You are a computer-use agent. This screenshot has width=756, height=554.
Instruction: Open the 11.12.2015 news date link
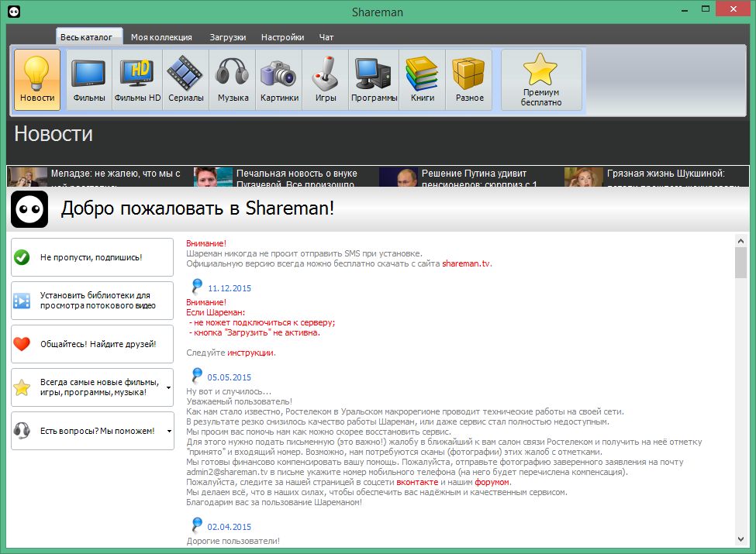230,288
